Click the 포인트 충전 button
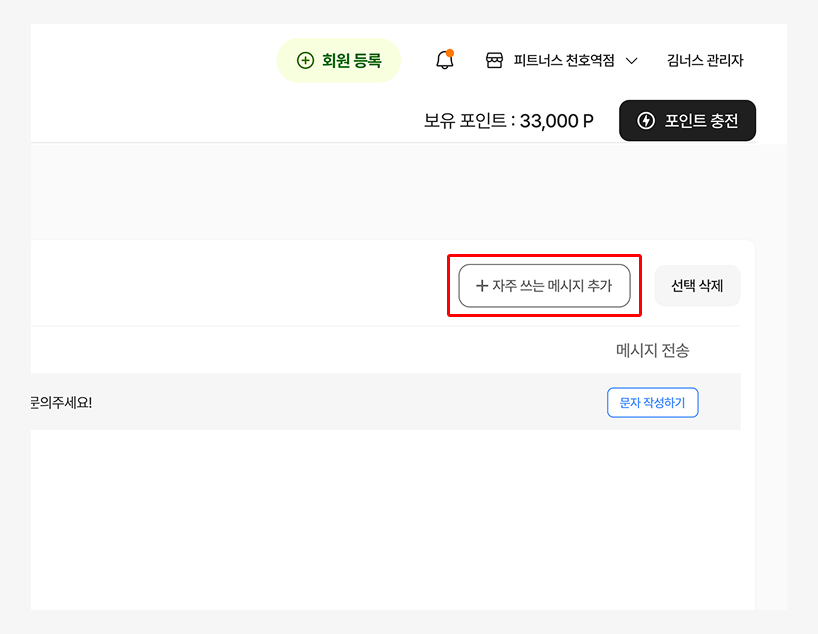 687,121
